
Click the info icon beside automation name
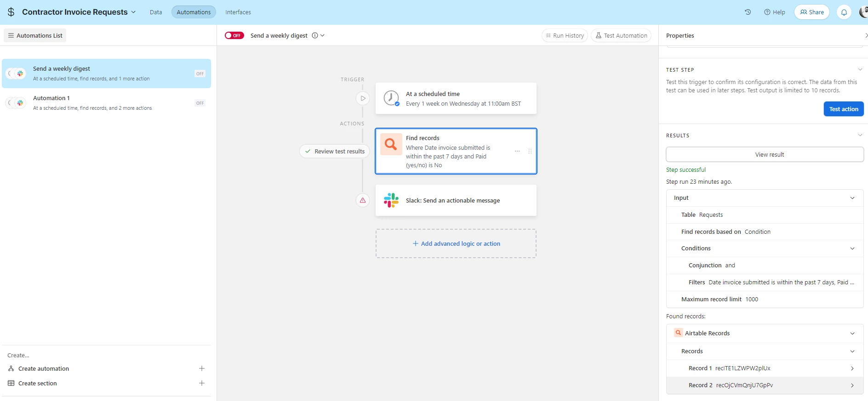point(315,35)
